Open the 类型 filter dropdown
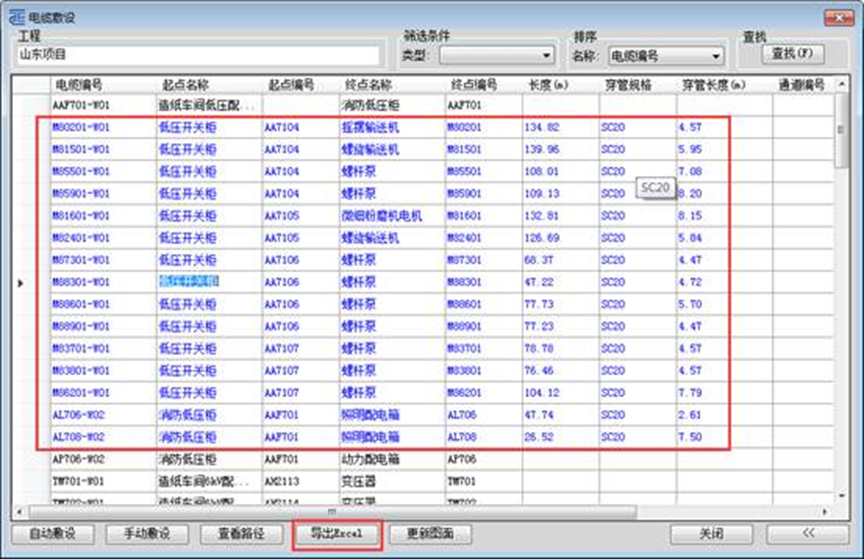864x559 pixels. coord(497,55)
